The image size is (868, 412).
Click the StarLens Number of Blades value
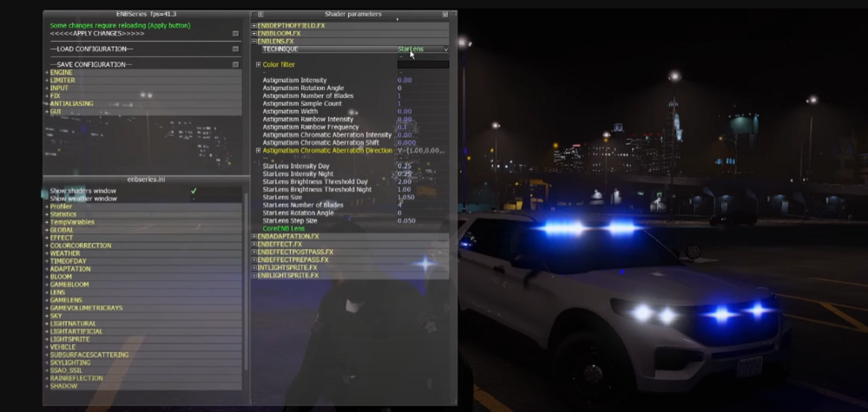399,206
